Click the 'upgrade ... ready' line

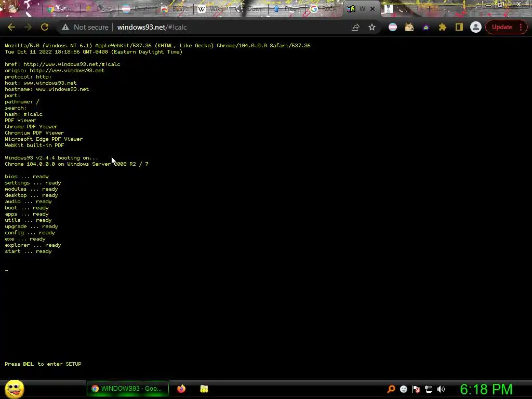tap(31, 227)
